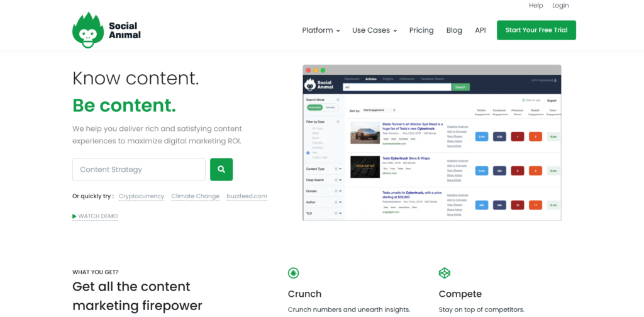
Task: Click the Export button in demo
Action: click(x=552, y=100)
